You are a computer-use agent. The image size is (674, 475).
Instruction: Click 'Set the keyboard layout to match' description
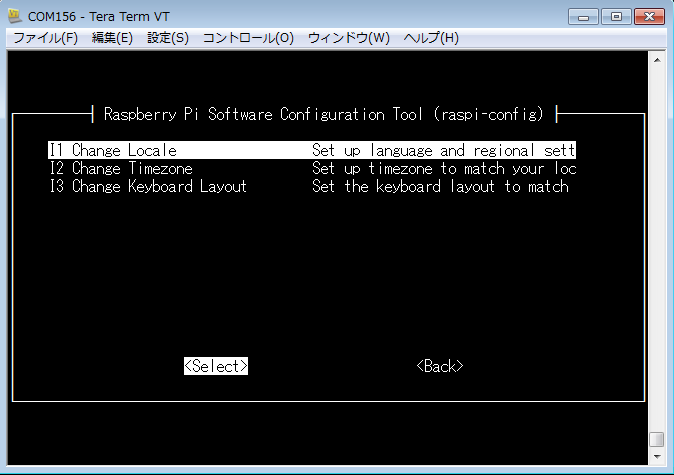click(x=440, y=186)
